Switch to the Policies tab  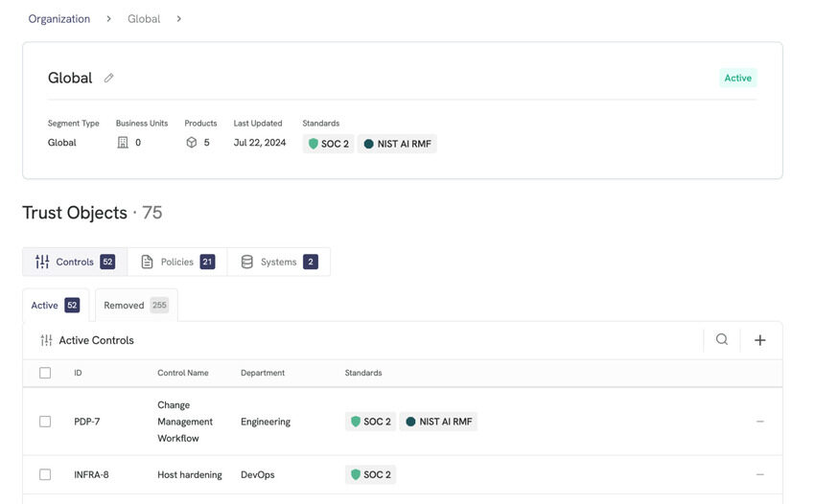(177, 262)
